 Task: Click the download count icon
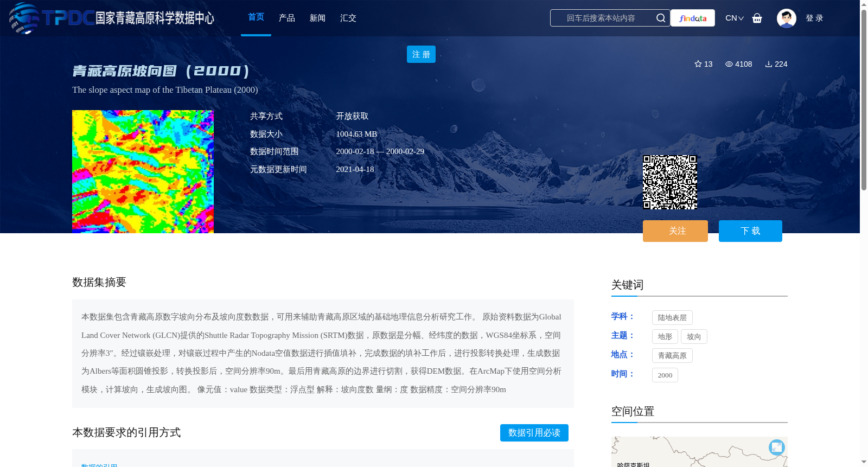point(769,64)
